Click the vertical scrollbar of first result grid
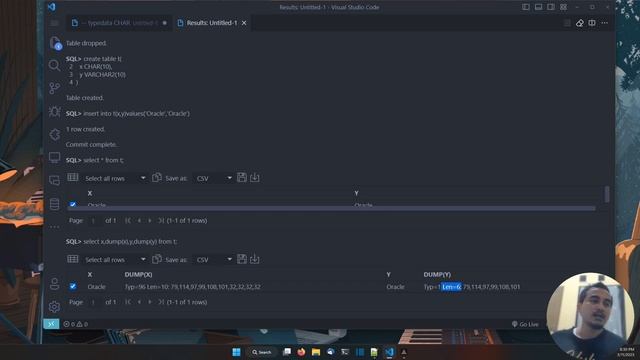The width and height of the screenshot is (640, 360). click(607, 194)
